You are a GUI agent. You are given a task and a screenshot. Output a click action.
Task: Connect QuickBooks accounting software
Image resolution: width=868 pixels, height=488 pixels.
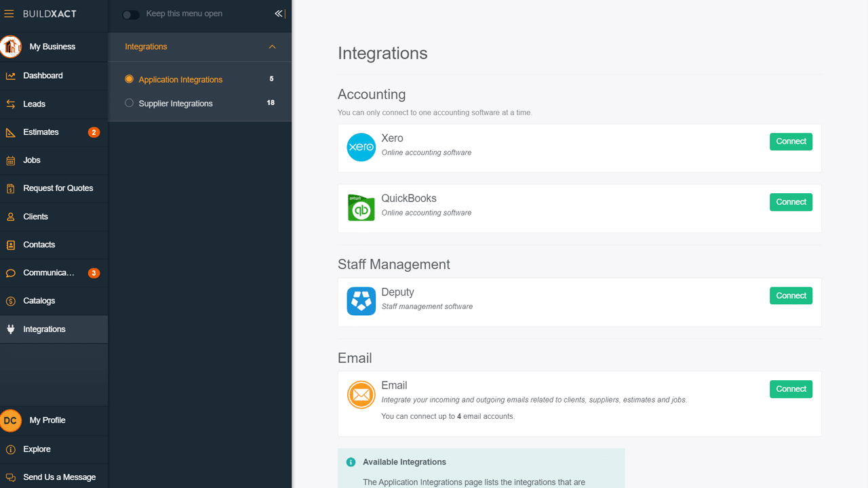tap(791, 202)
